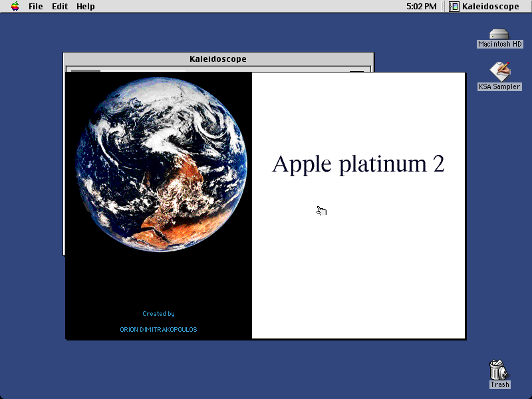Open the File menu

pyautogui.click(x=36, y=7)
